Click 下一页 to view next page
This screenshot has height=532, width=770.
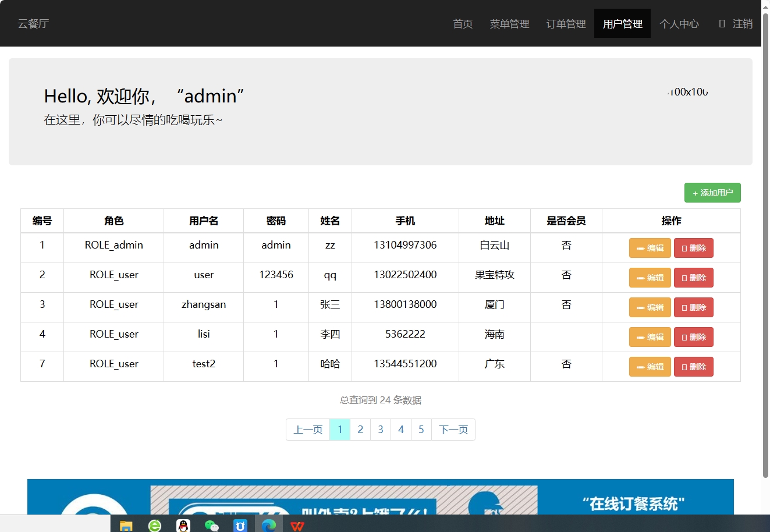coord(453,429)
